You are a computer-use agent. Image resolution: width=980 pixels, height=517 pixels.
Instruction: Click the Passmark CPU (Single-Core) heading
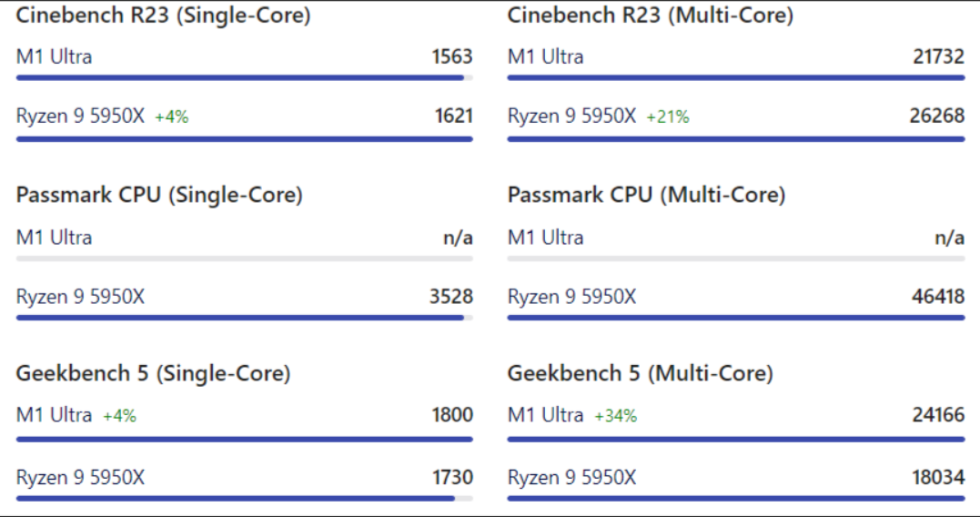(x=159, y=195)
